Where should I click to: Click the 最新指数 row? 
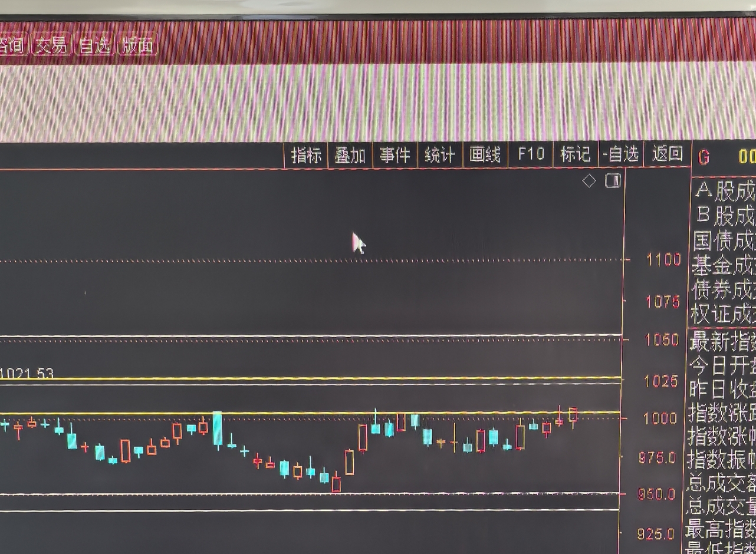[723, 341]
